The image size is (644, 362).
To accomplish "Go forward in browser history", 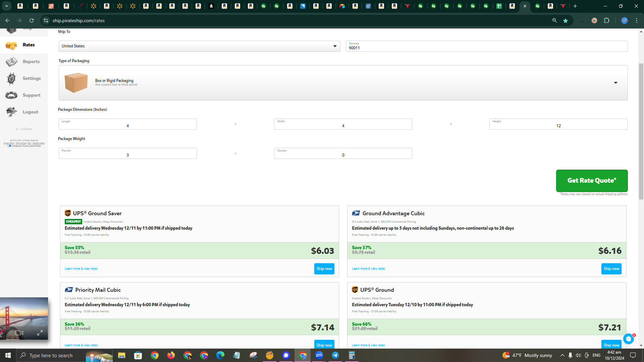I will pyautogui.click(x=19, y=20).
